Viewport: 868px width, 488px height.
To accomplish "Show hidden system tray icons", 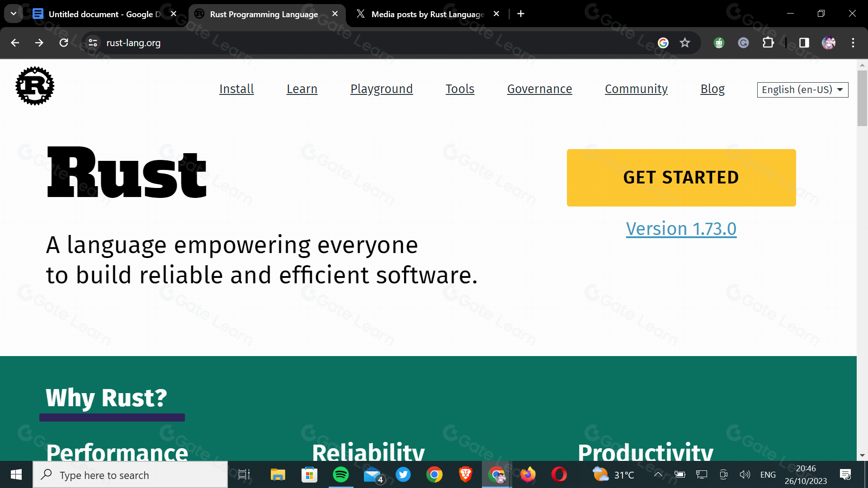I will click(x=658, y=474).
